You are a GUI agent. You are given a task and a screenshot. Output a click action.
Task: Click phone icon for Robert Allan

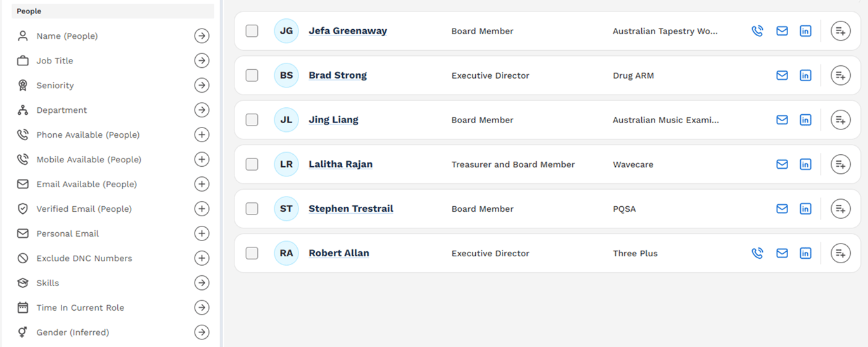tap(757, 253)
